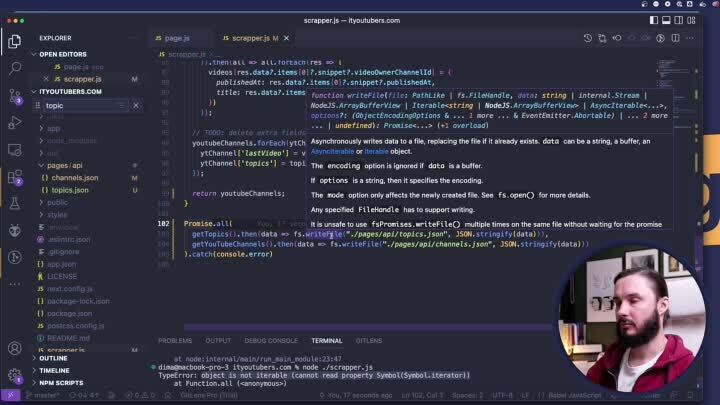Switch to the page.js tab
Screen dimensions: 720x405
tap(177, 38)
